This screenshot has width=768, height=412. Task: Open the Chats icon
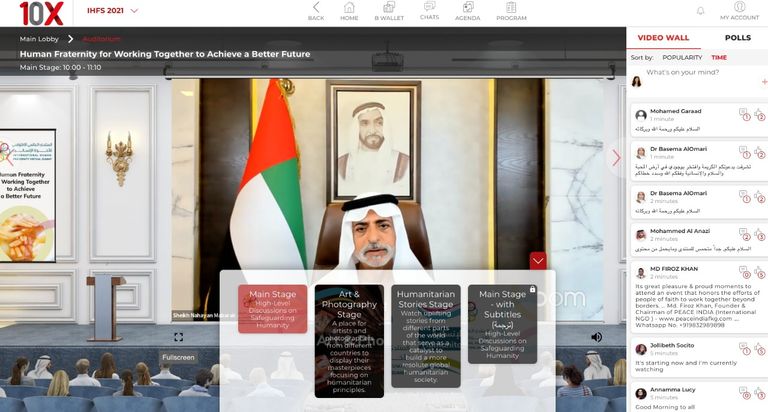tap(429, 11)
